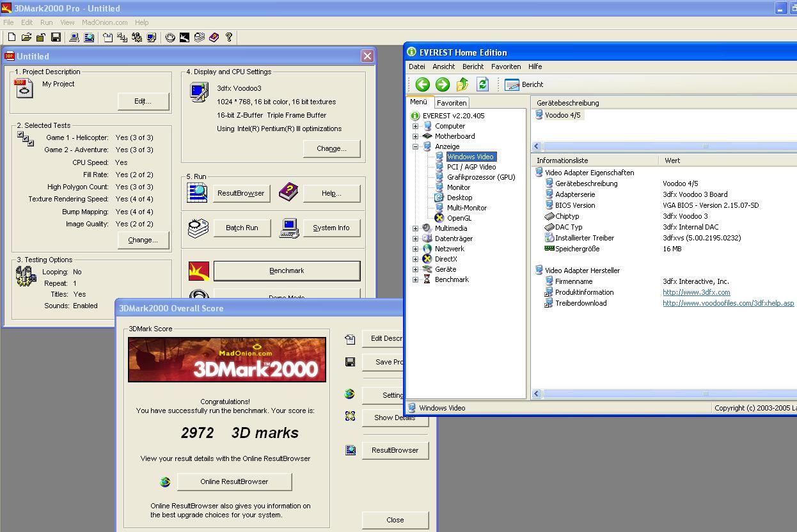Click the Batch Run button
This screenshot has width=797, height=532.
tap(242, 228)
